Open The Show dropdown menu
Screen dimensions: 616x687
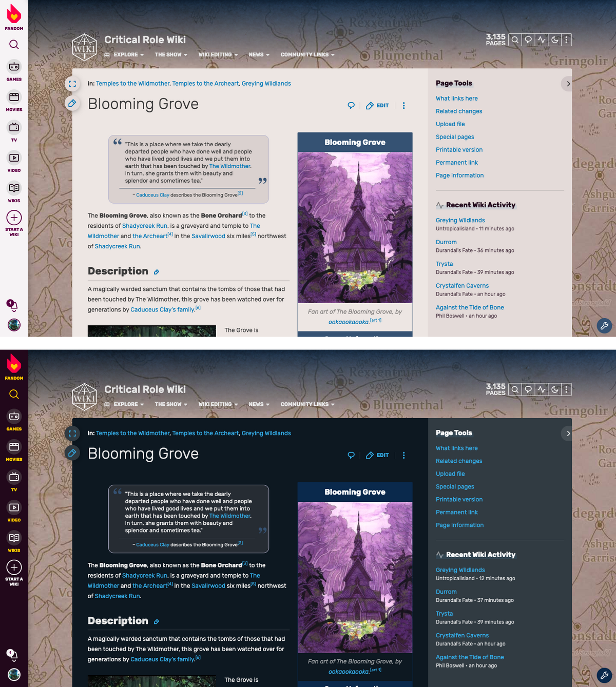(x=170, y=54)
